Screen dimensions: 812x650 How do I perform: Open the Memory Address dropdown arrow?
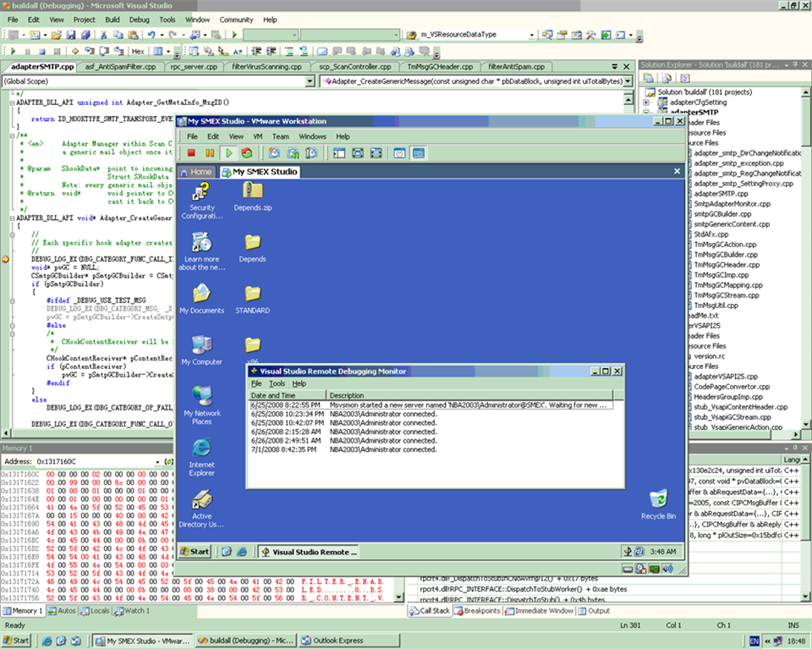157,461
